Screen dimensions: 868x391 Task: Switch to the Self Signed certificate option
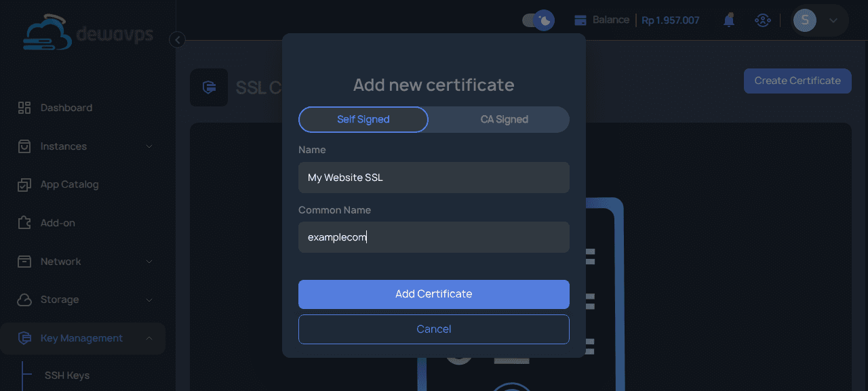363,119
